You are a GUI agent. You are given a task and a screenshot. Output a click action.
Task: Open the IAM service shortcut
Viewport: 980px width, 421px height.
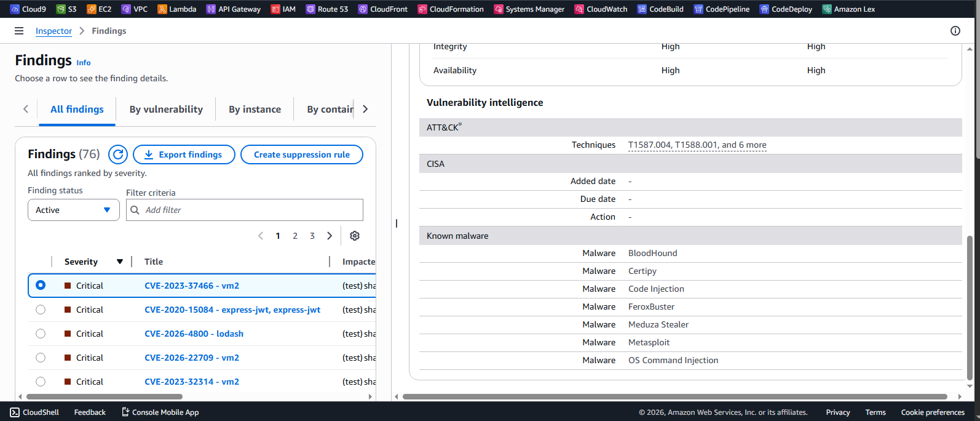click(283, 9)
